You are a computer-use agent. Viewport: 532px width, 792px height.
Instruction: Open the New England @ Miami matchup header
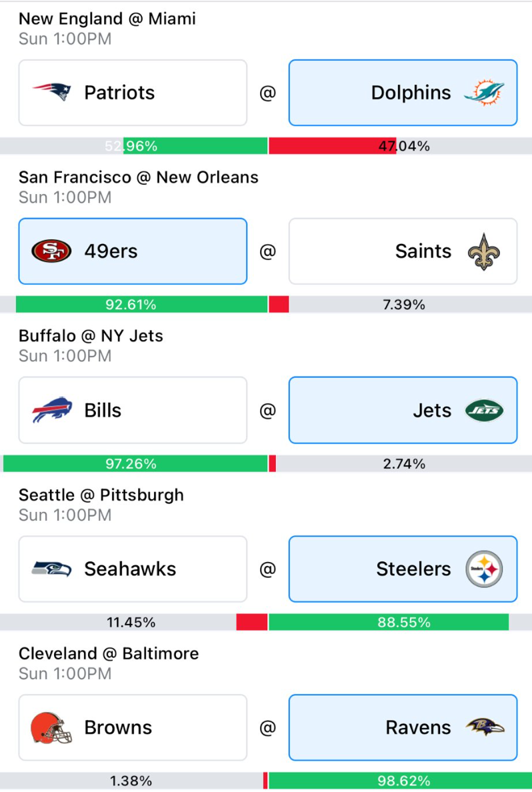107,19
